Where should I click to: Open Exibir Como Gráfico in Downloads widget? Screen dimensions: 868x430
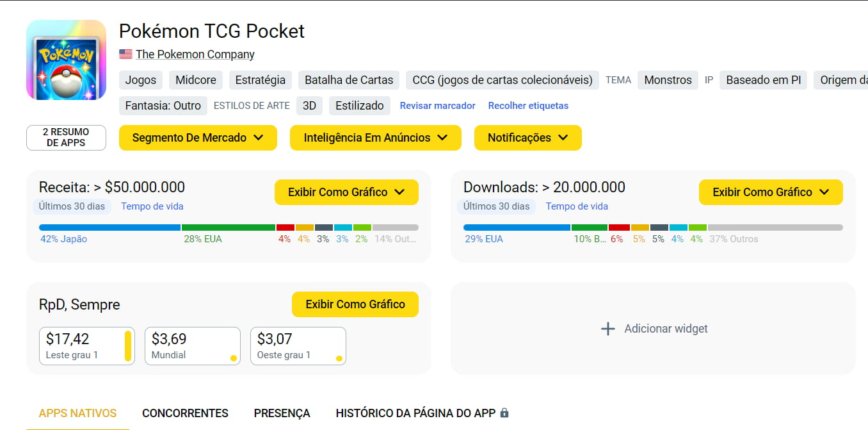point(770,192)
